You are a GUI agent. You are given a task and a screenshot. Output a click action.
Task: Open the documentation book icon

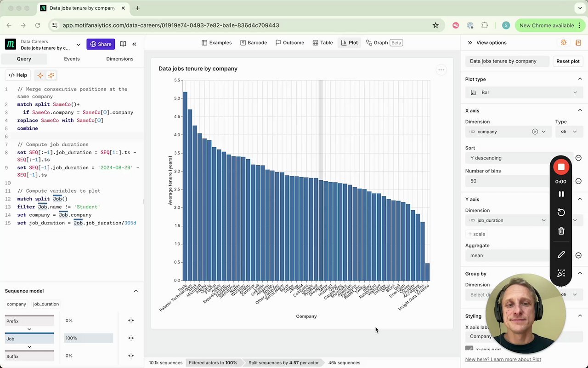coord(123,44)
